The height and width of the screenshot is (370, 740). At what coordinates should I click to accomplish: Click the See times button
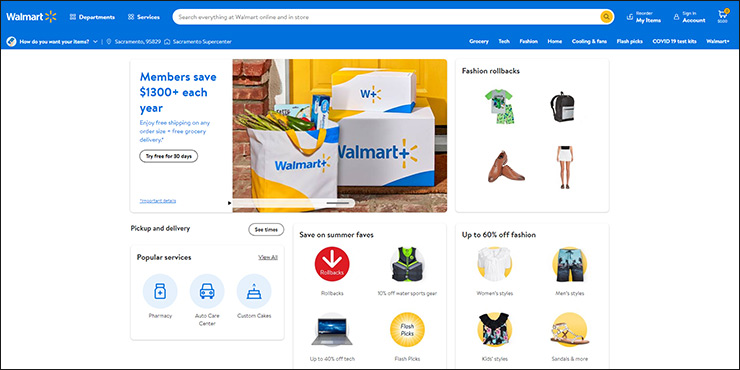point(266,229)
